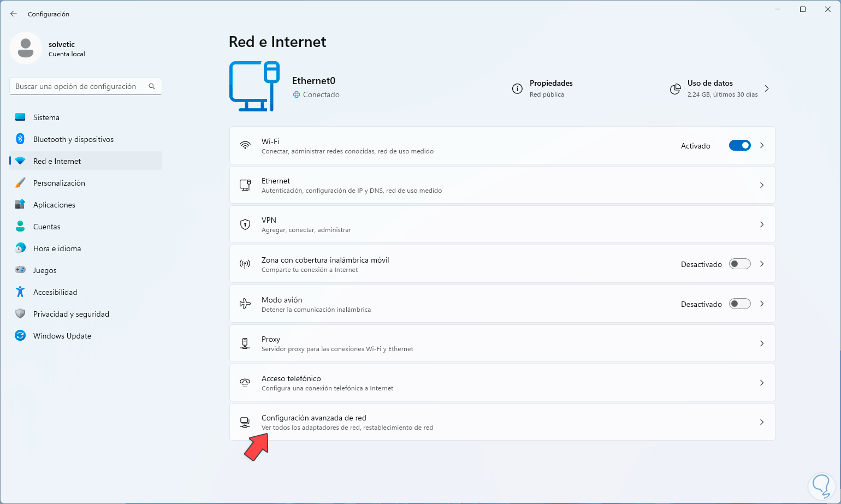Click Desactivado label in the Modo avión row

[x=701, y=304]
